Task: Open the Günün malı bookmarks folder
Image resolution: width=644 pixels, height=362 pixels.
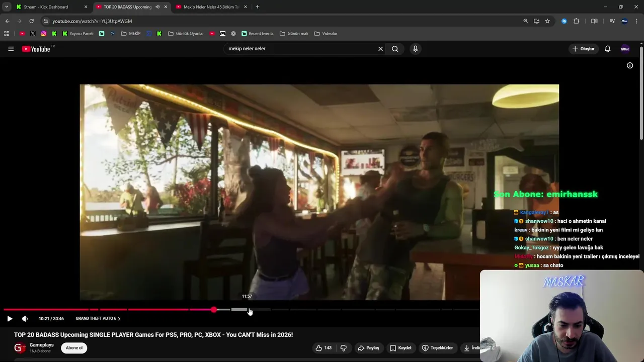Action: 294,34
